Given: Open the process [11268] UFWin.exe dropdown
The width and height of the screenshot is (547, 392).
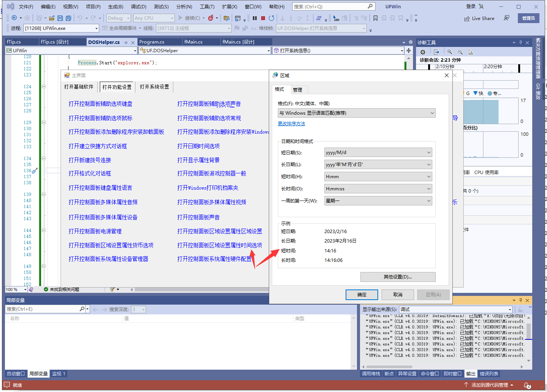Looking at the screenshot, I should 61,28.
